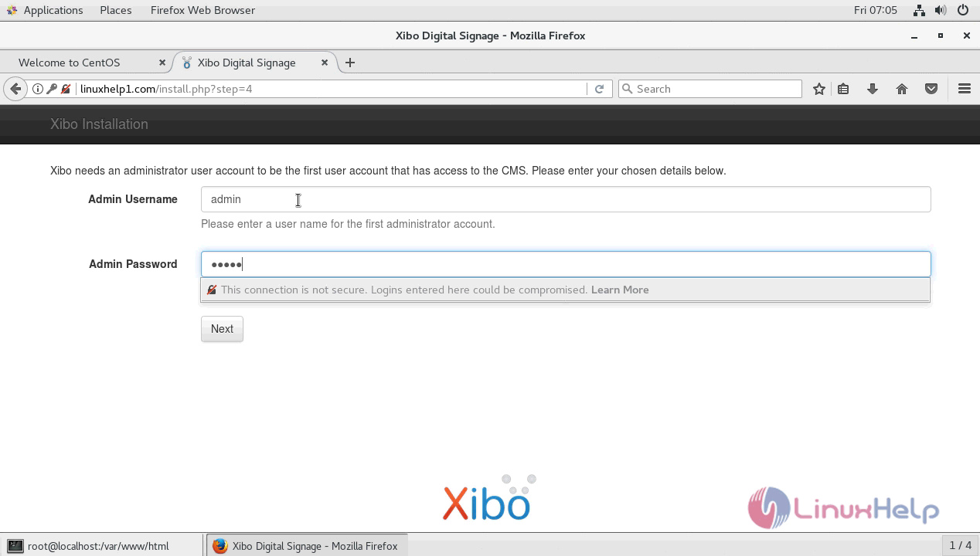Click the Firefox back arrow button
Viewport: 980px width, 556px height.
[x=15, y=89]
